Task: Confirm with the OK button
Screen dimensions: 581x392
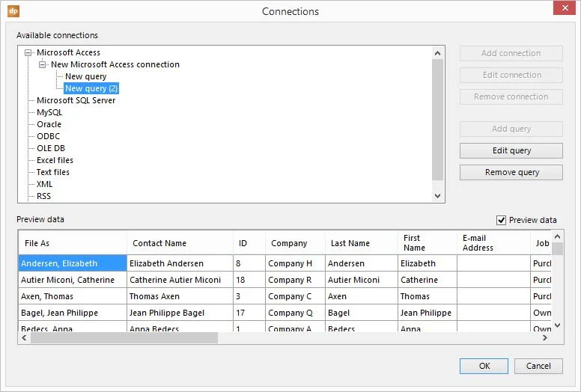Action: click(484, 366)
